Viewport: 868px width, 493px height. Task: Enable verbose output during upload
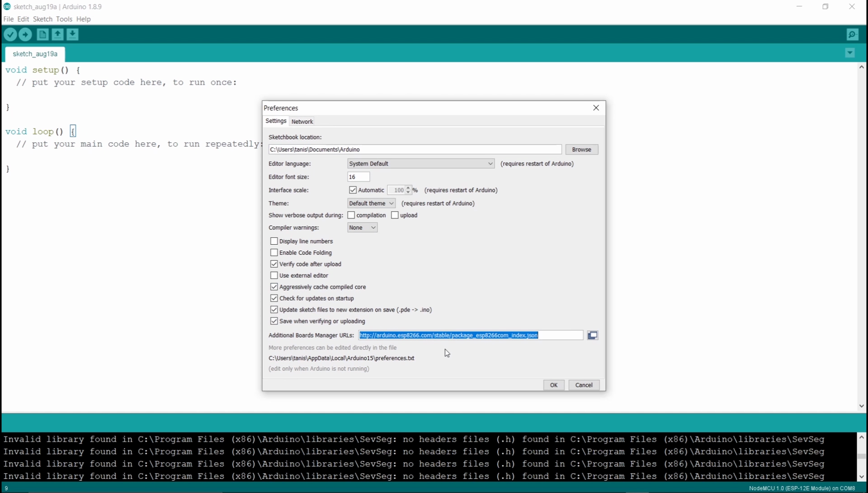(395, 215)
